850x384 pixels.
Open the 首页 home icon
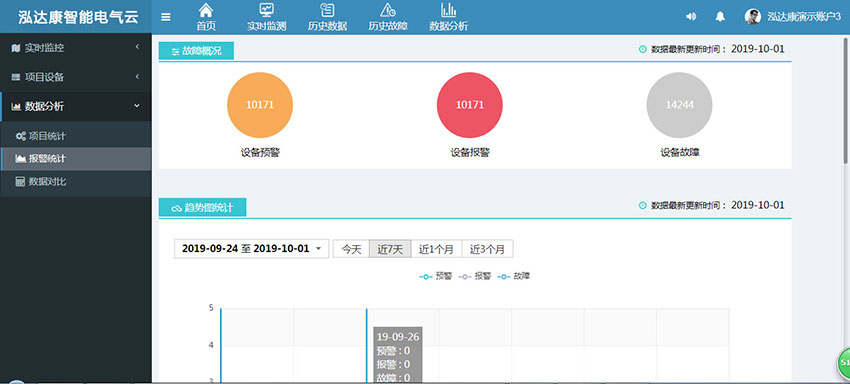(x=206, y=10)
